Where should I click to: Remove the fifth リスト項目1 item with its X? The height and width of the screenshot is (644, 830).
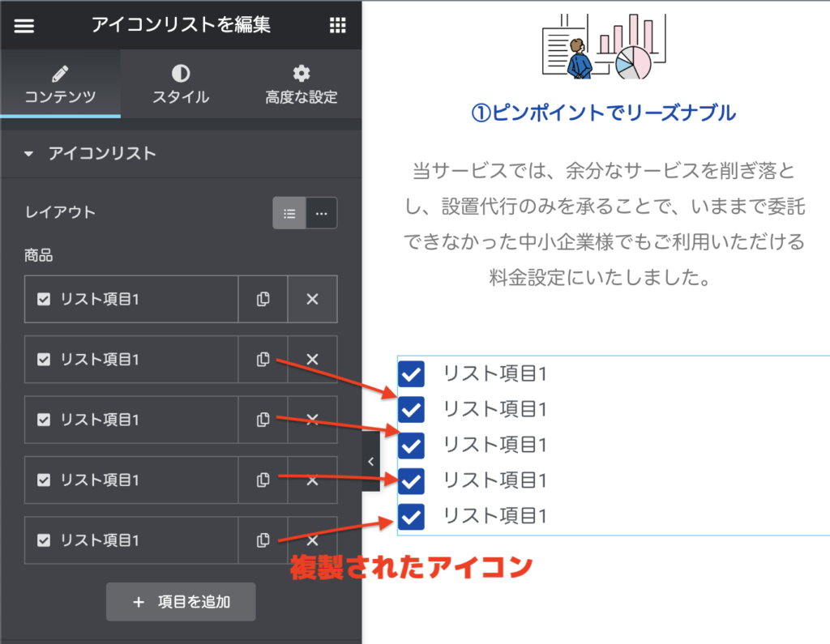coord(312,540)
